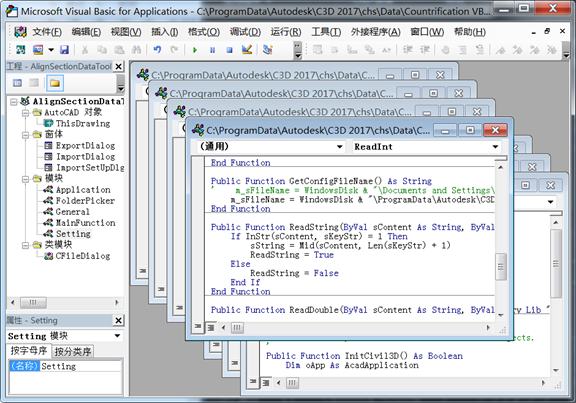Select the General module in tree
The height and width of the screenshot is (403, 576).
(72, 212)
